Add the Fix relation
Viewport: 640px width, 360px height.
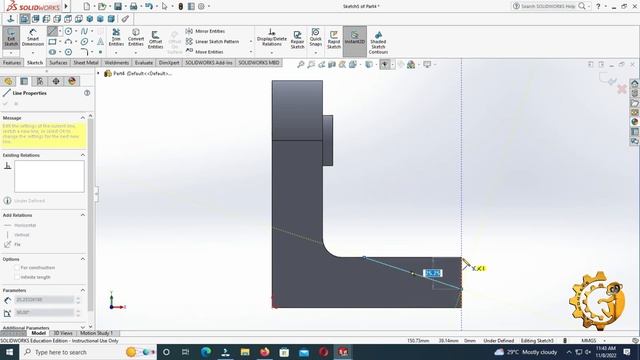(x=12, y=244)
